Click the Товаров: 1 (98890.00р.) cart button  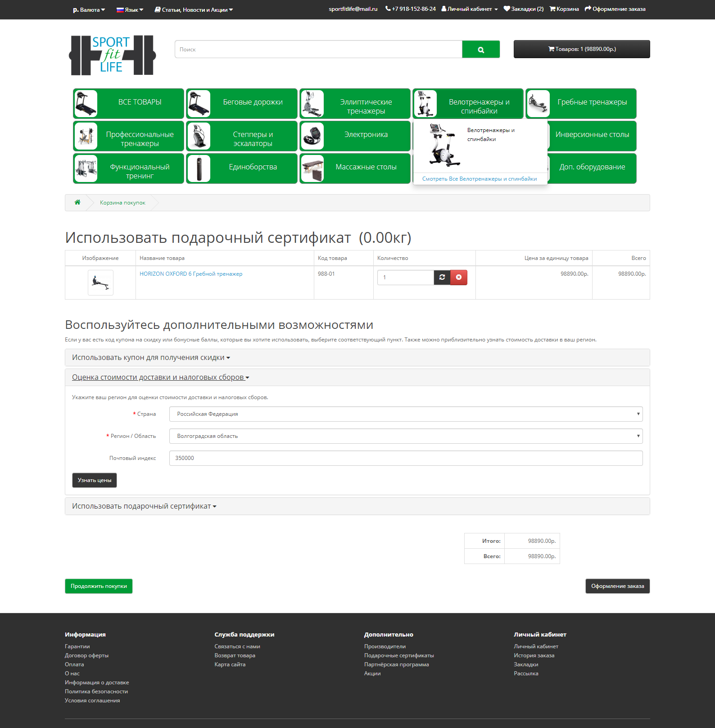tap(582, 49)
